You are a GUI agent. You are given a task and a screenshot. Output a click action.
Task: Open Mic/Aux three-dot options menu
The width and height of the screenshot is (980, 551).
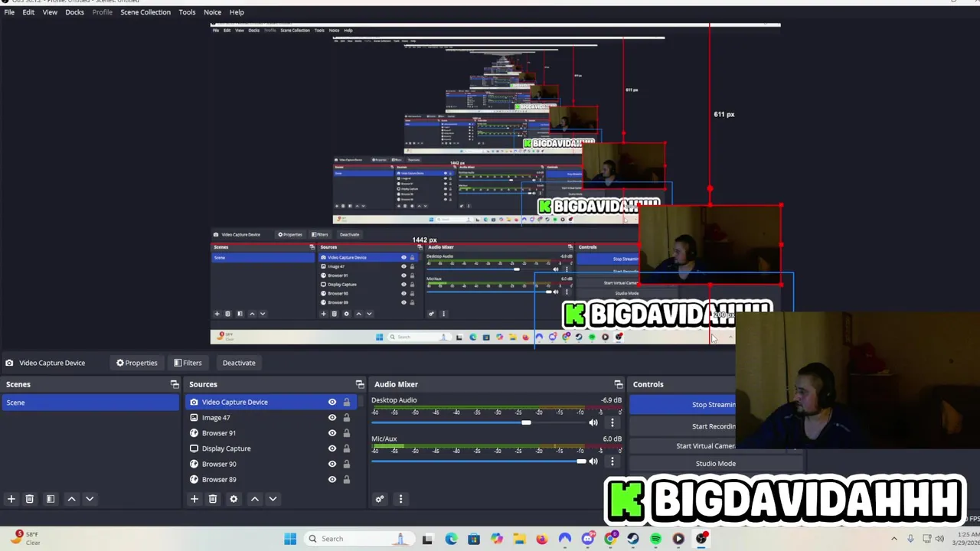coord(612,461)
